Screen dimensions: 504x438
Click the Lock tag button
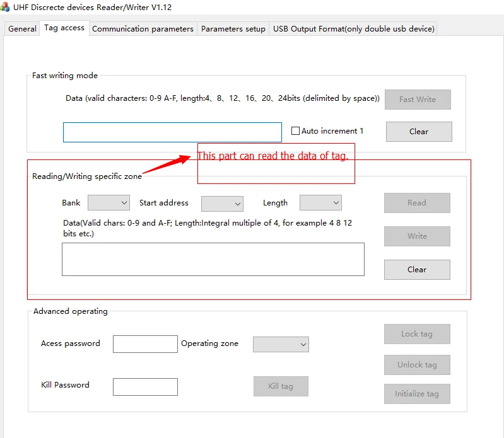click(x=417, y=334)
